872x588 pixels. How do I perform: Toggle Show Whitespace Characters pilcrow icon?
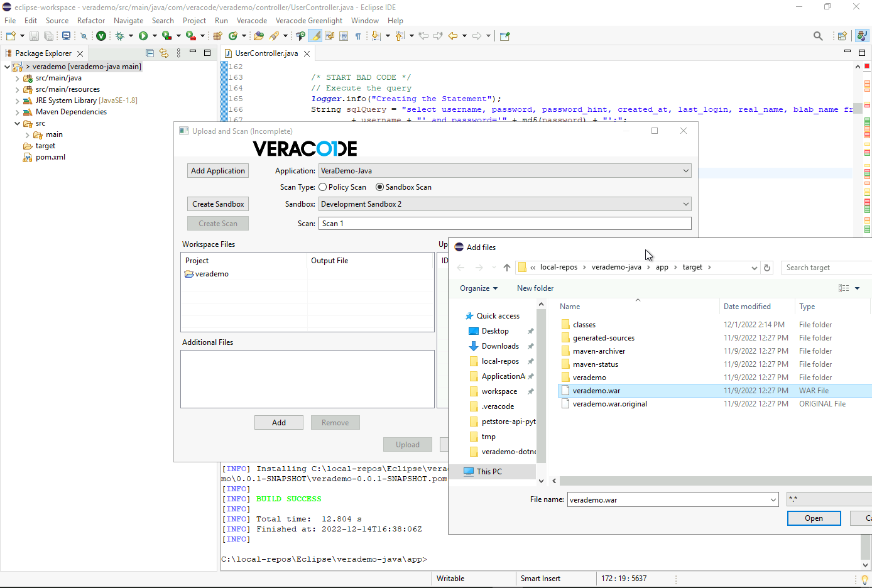[x=358, y=36]
